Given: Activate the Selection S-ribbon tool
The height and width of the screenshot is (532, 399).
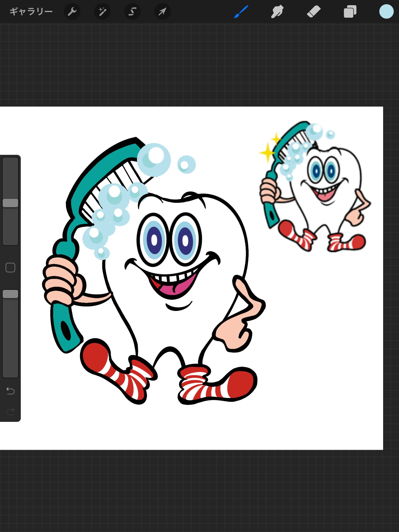Looking at the screenshot, I should click(132, 12).
